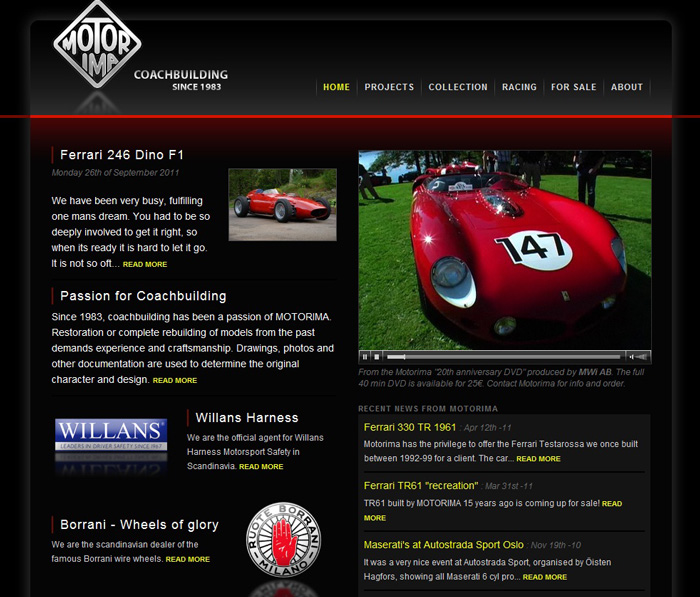Click the Ruote Borrani Milano badge
This screenshot has height=597, width=700.
[283, 539]
